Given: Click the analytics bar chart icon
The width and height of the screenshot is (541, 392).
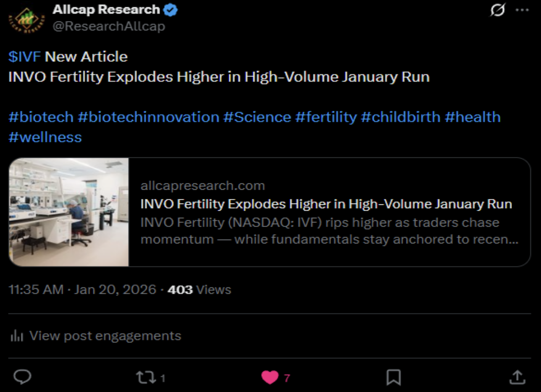Looking at the screenshot, I should (x=16, y=335).
